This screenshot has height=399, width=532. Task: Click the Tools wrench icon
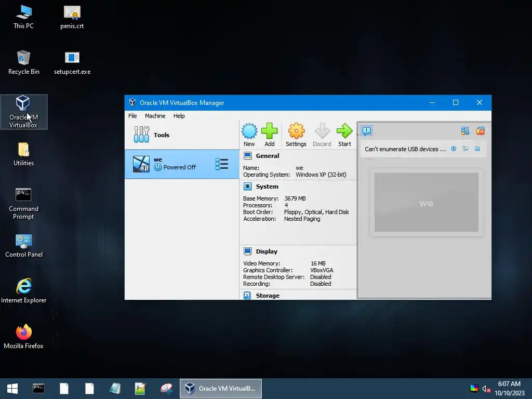(x=141, y=135)
